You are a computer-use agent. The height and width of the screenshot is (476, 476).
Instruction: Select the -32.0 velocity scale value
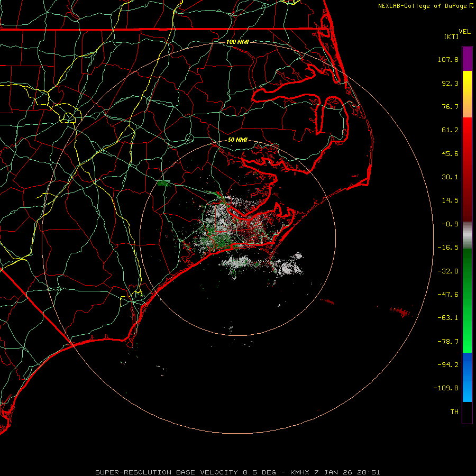448,271
